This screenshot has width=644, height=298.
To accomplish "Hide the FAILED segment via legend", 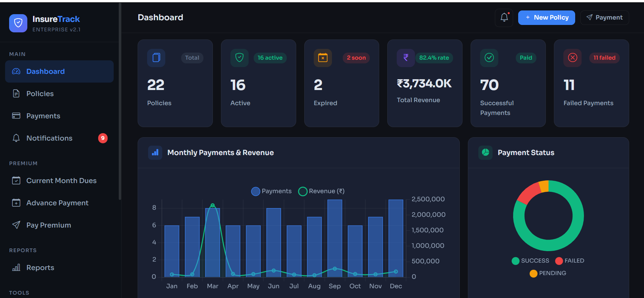I will [569, 261].
